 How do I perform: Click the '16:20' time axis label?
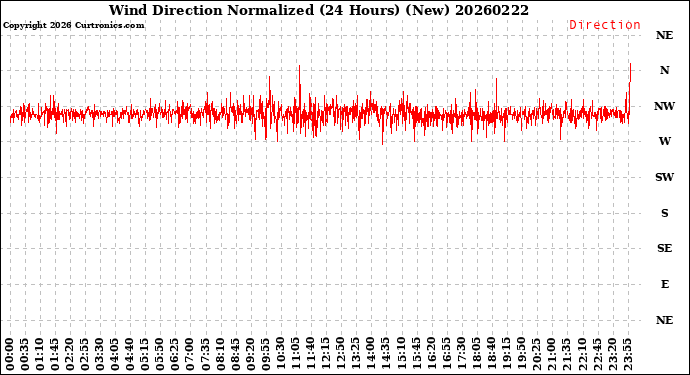[x=431, y=354]
